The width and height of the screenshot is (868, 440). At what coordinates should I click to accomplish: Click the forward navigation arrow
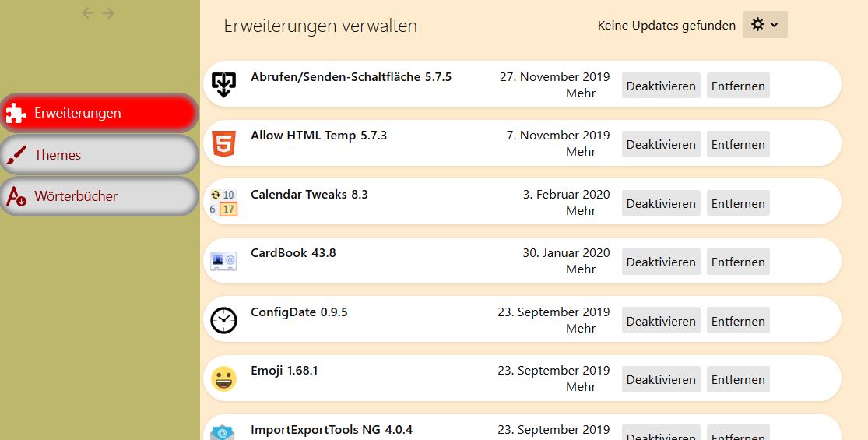108,13
